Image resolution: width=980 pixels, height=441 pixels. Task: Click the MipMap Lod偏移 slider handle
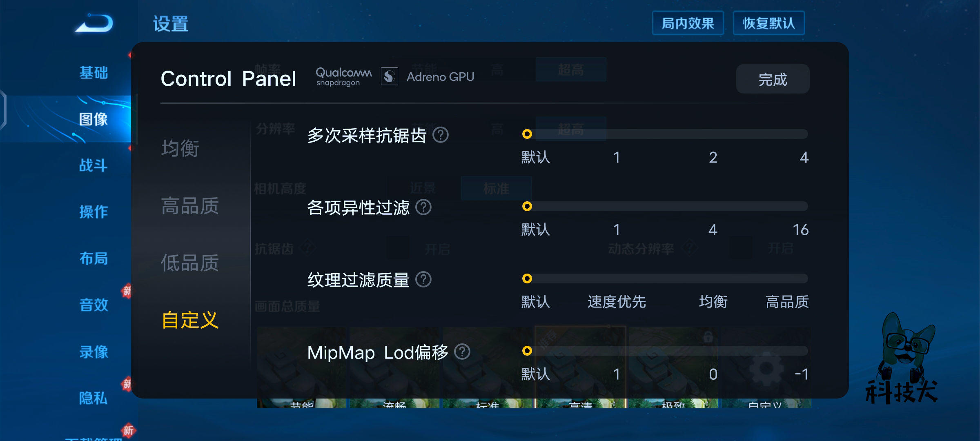point(527,351)
